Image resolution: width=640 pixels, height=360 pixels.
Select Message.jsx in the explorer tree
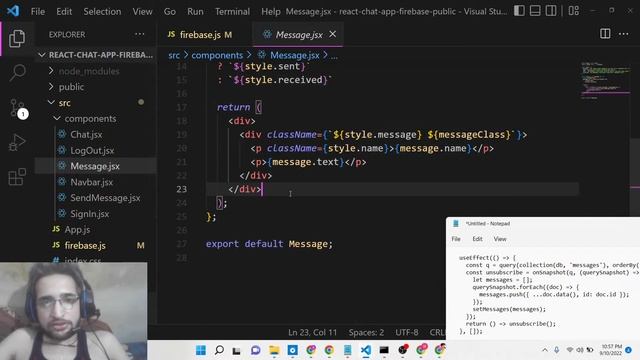tap(96, 166)
